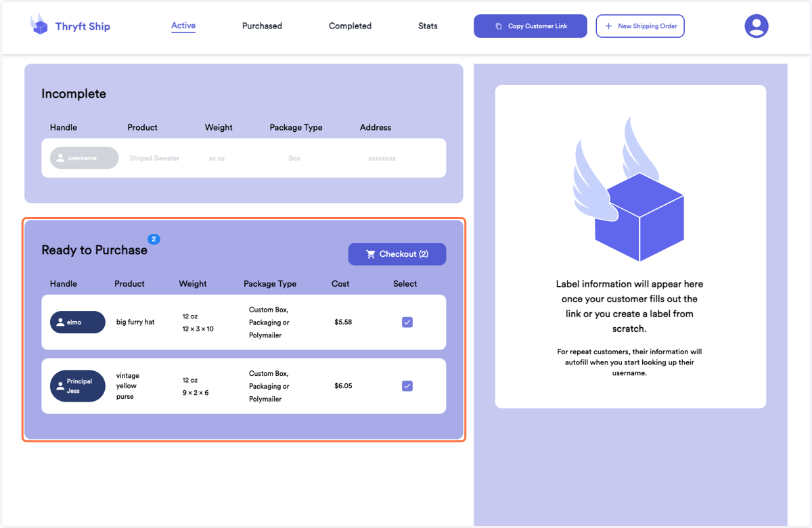The width and height of the screenshot is (812, 528).
Task: Click the repeat customers autofill note
Action: (x=630, y=362)
